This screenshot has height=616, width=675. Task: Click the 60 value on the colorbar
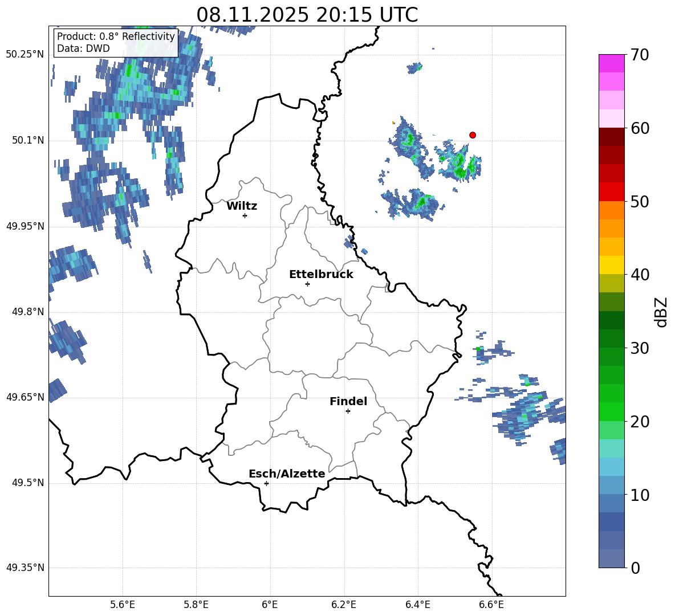640,128
